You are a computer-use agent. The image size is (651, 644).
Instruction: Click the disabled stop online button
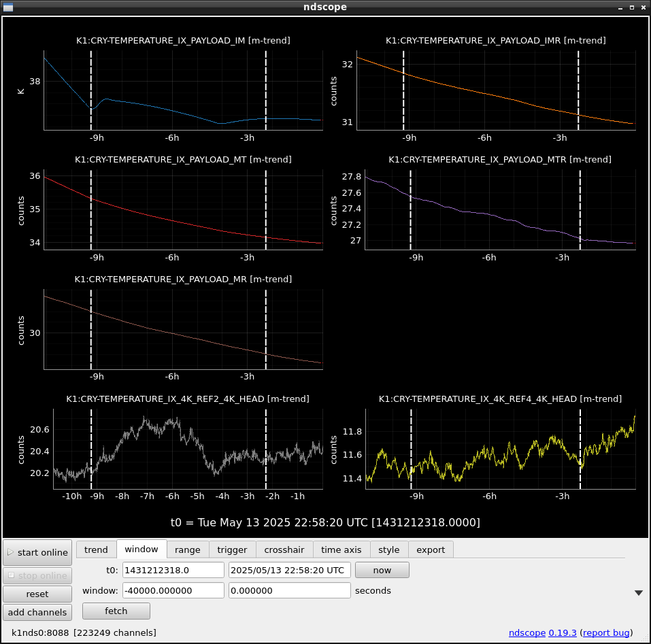pos(37,575)
